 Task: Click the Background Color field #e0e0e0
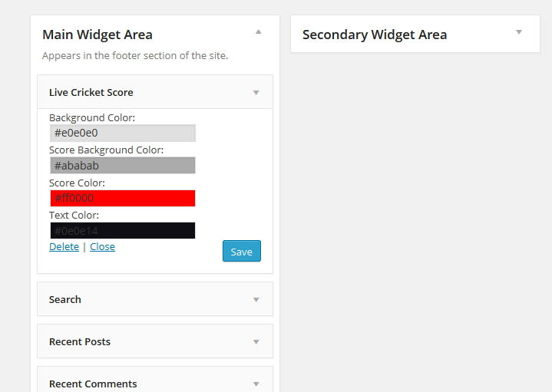[x=122, y=133]
